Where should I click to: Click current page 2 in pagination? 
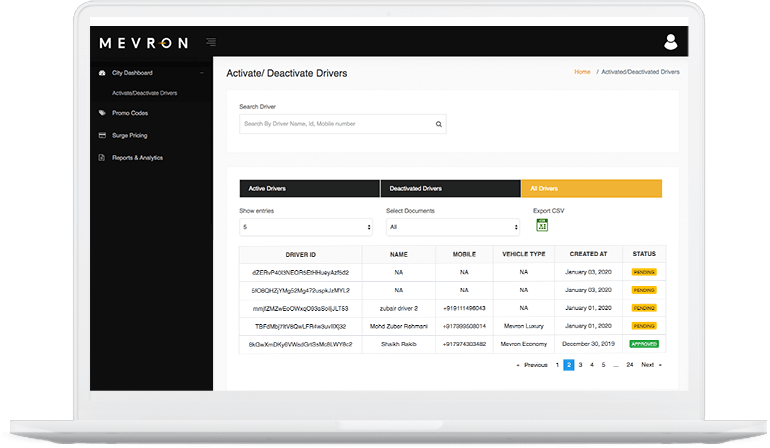pos(569,365)
